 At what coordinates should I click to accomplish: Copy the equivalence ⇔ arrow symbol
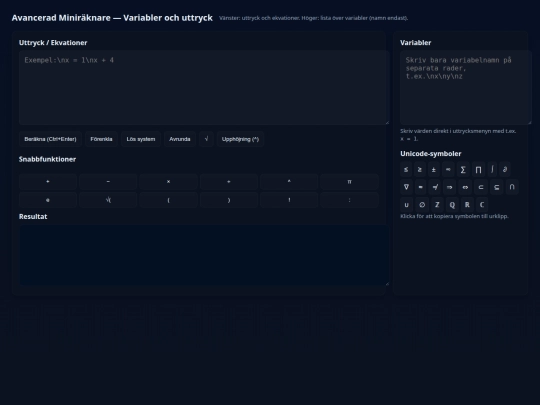tap(465, 187)
